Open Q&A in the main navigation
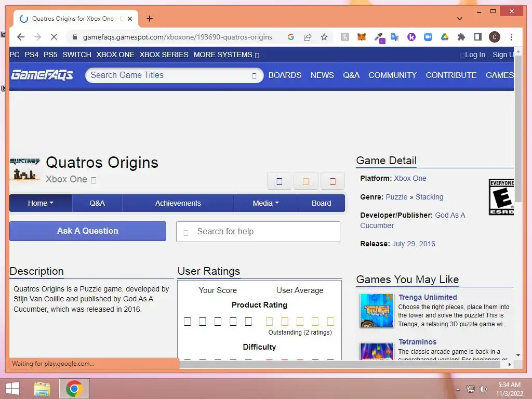 [x=351, y=75]
